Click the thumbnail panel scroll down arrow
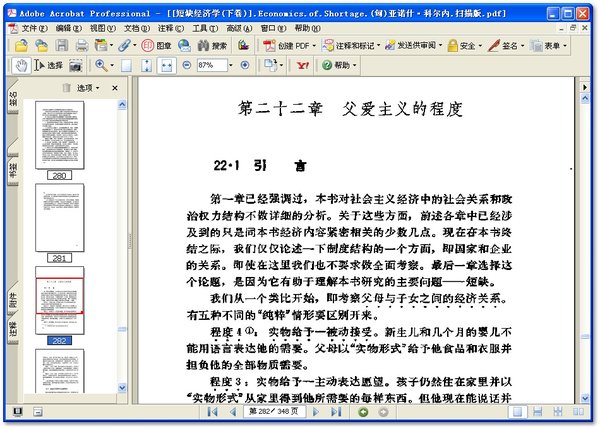 tap(122, 388)
